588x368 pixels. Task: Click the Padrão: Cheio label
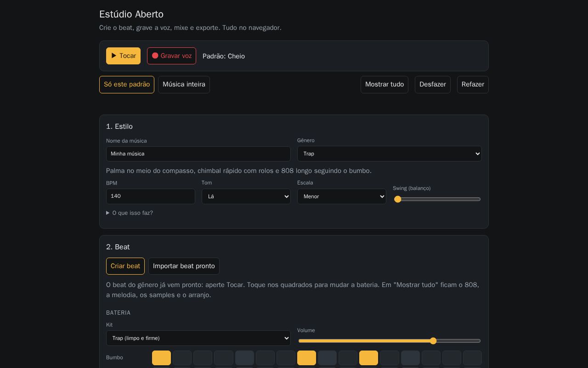[x=224, y=56]
